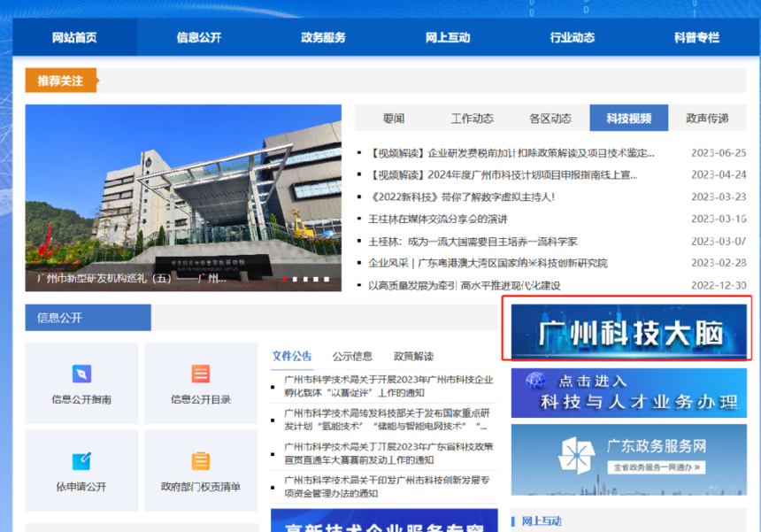Open the 信息公开 navigation menu item

(x=199, y=37)
